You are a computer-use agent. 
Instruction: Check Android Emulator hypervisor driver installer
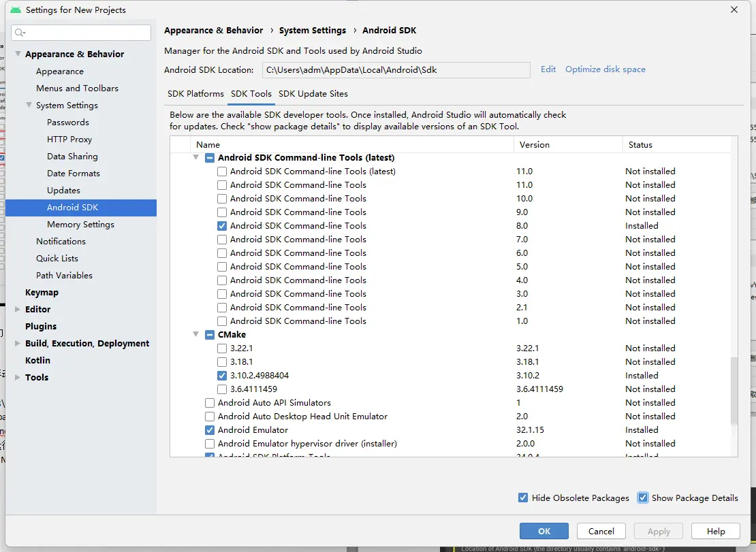coord(210,444)
